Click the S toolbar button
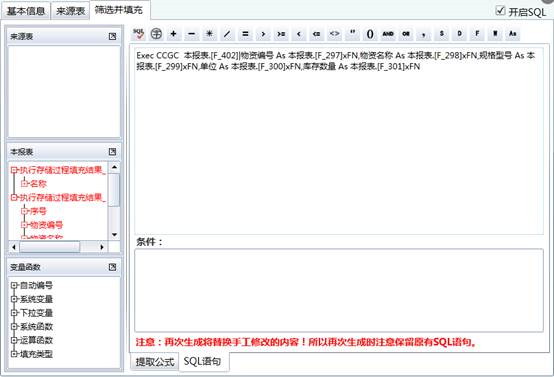Image resolution: width=554 pixels, height=377 pixels. (x=441, y=34)
